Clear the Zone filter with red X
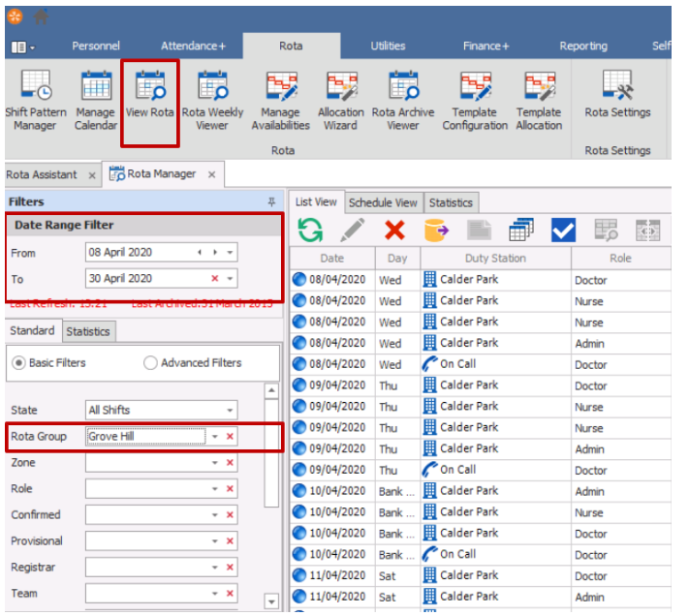The height and width of the screenshot is (616, 689). [x=230, y=463]
